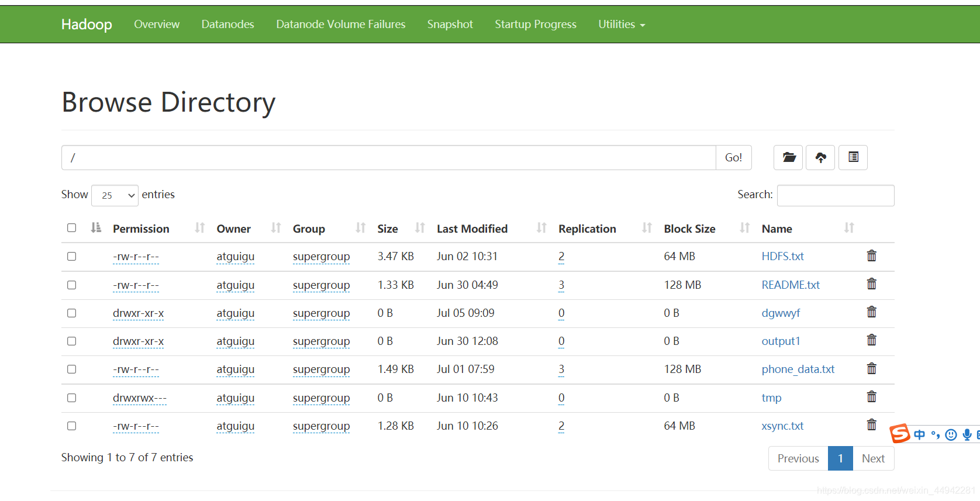Tick the xsync.txt row checkbox
This screenshot has height=501, width=980.
[x=71, y=426]
